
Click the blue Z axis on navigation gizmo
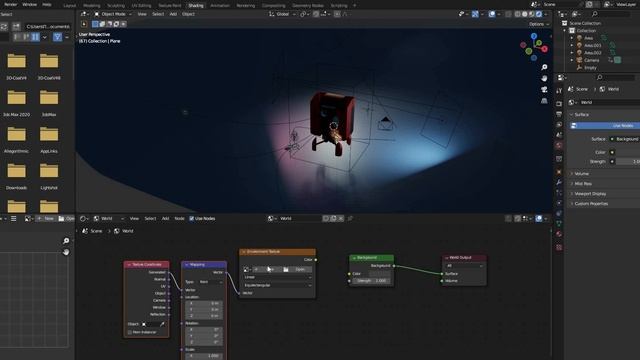534,36
